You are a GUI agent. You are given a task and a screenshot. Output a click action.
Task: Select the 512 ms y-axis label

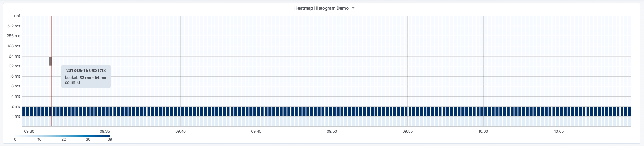(14, 26)
